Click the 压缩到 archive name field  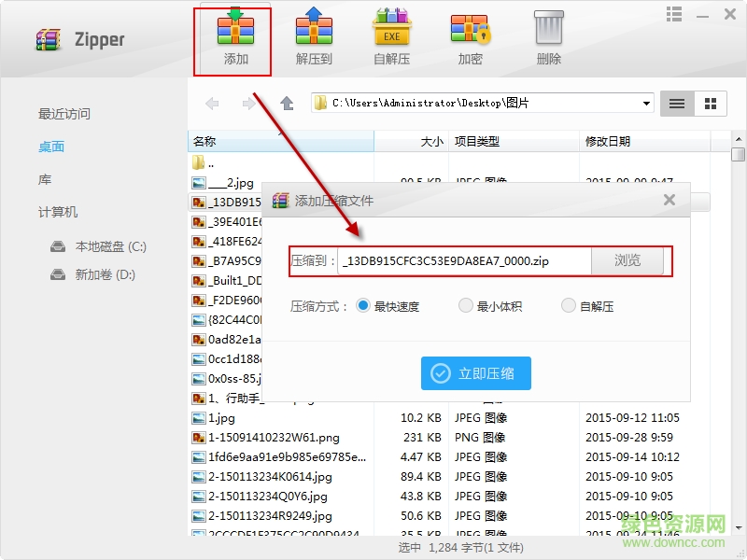(467, 261)
